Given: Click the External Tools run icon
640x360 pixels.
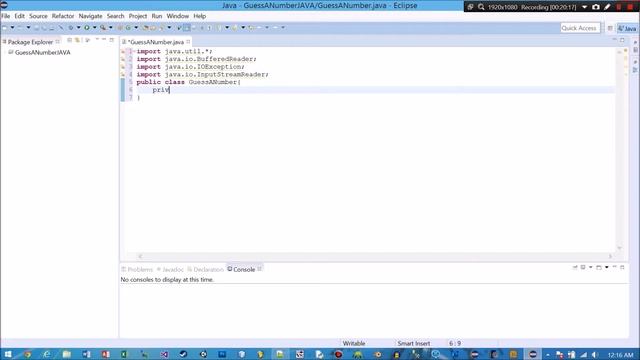Looking at the screenshot, I should pos(103,28).
